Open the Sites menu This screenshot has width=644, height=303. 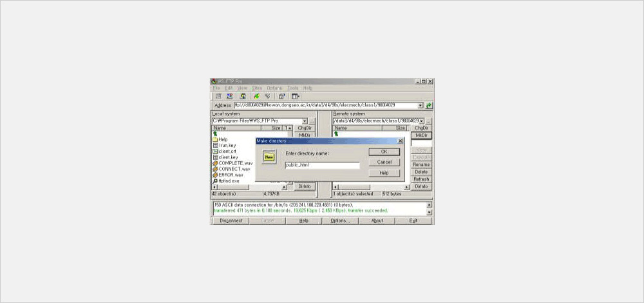coord(257,88)
